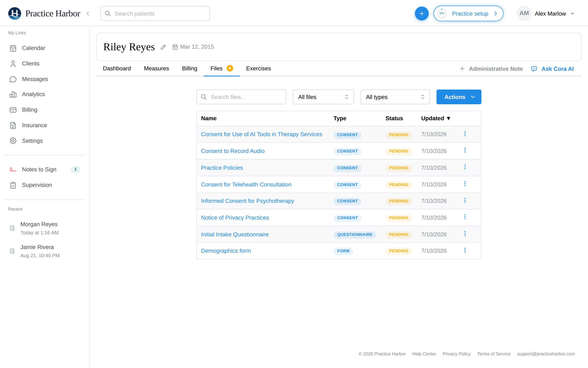Open more options for Consent to Record Audio
The width and height of the screenshot is (588, 368).
coord(465,150)
